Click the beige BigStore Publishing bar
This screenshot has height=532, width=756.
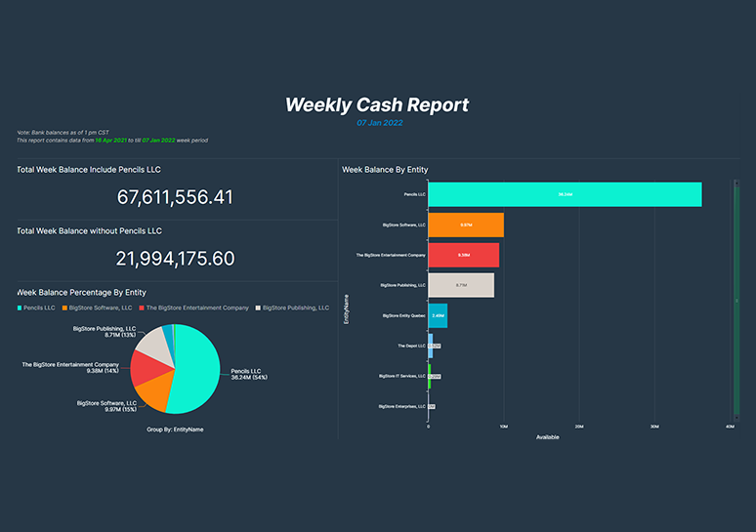coord(461,285)
